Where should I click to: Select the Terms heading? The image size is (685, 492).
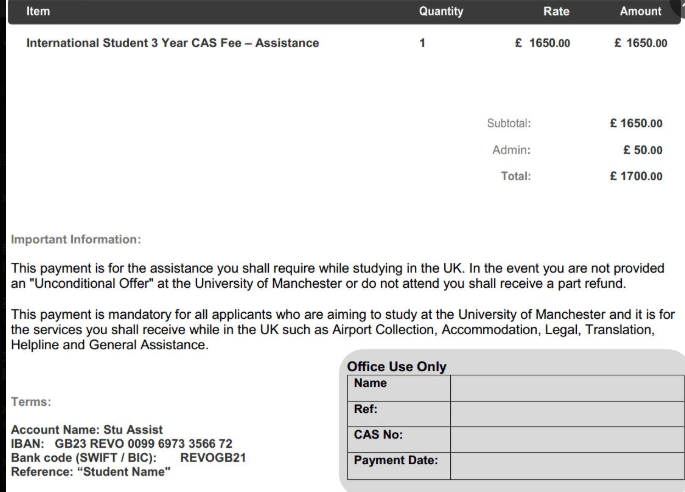[30, 401]
